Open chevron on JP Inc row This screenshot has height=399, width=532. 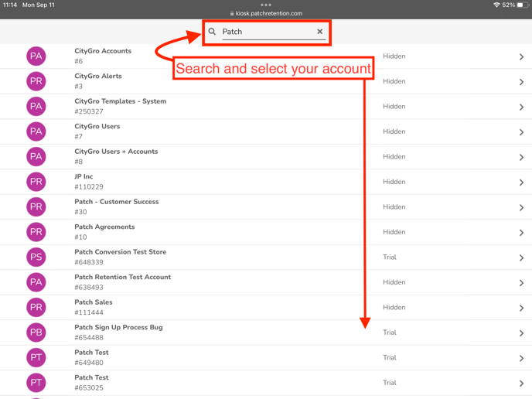point(521,182)
